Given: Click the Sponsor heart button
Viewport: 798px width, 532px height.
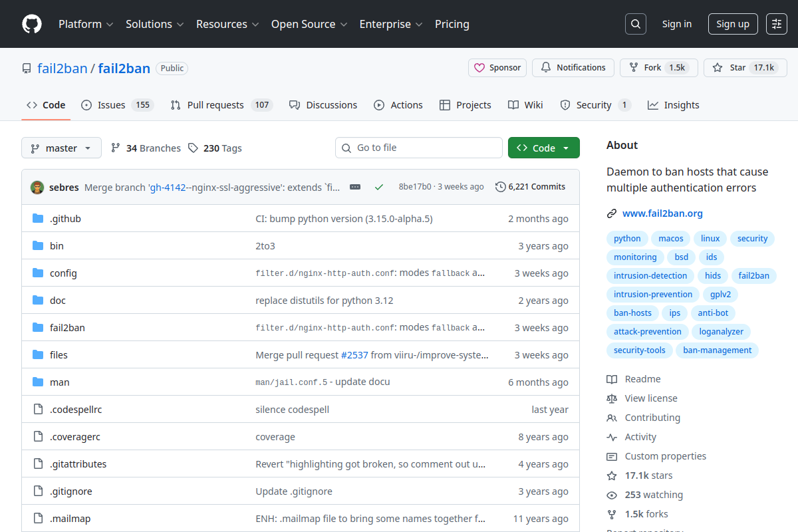Looking at the screenshot, I should 497,68.
